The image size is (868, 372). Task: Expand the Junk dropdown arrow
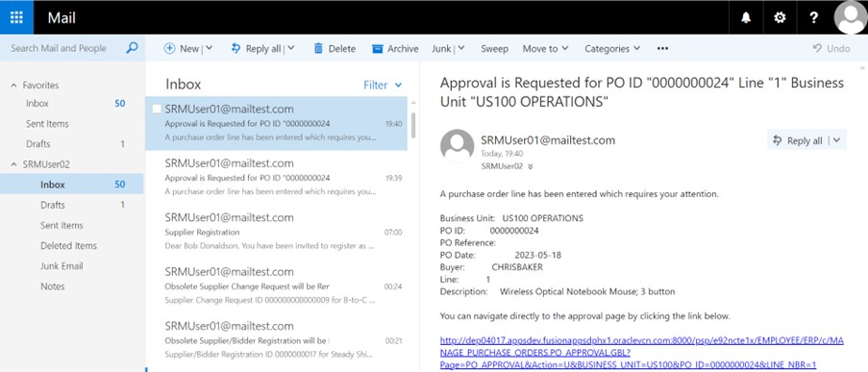point(461,49)
